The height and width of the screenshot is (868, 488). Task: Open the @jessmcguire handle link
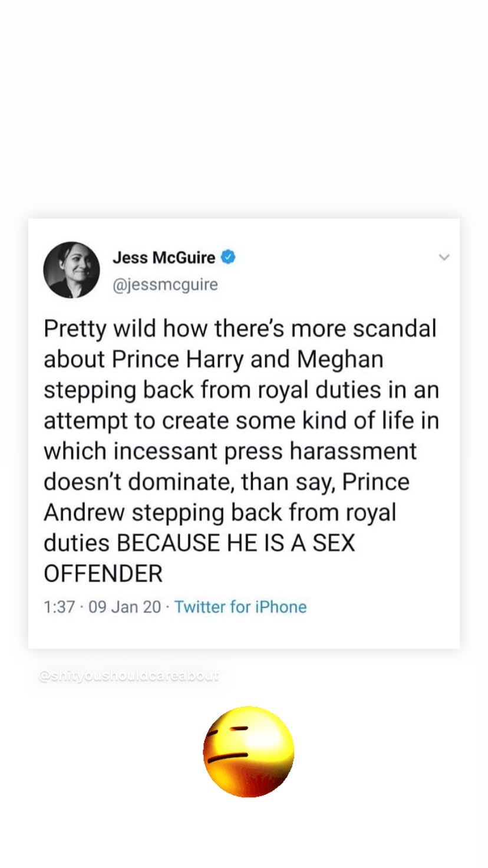(x=164, y=285)
